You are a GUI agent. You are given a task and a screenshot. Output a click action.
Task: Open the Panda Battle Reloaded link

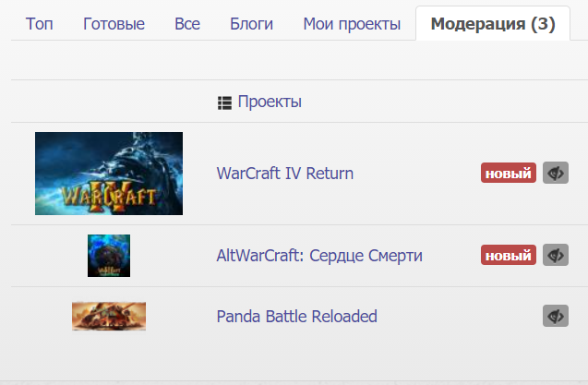(x=296, y=317)
